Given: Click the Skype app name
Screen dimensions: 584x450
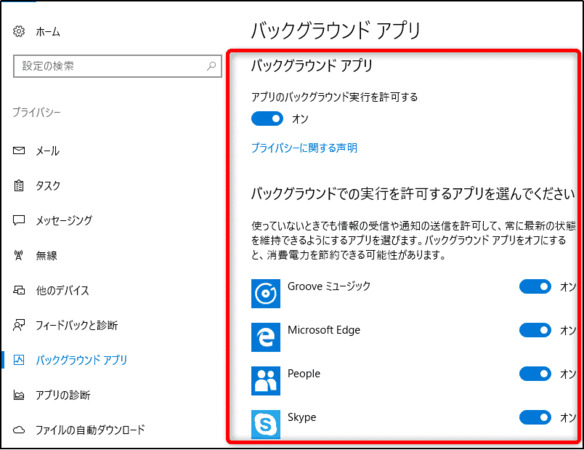Looking at the screenshot, I should pyautogui.click(x=302, y=417).
